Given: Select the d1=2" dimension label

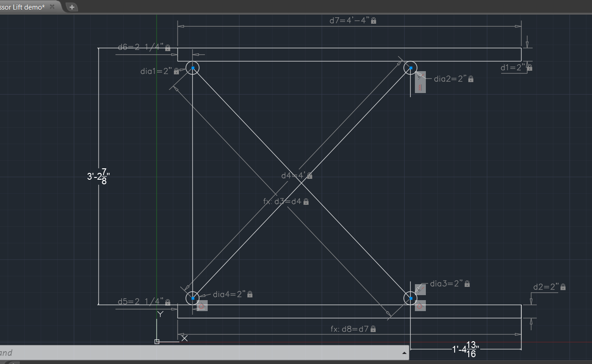Looking at the screenshot, I should click(x=513, y=68).
